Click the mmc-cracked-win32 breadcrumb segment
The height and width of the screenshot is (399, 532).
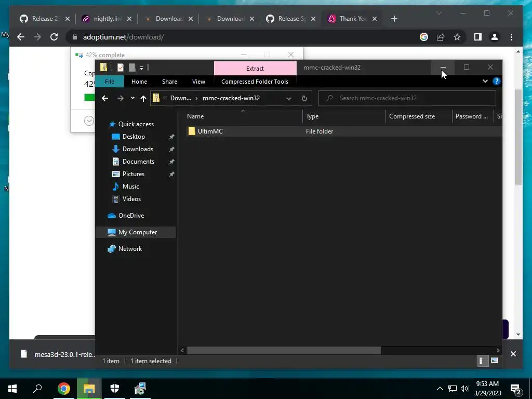coord(231,98)
